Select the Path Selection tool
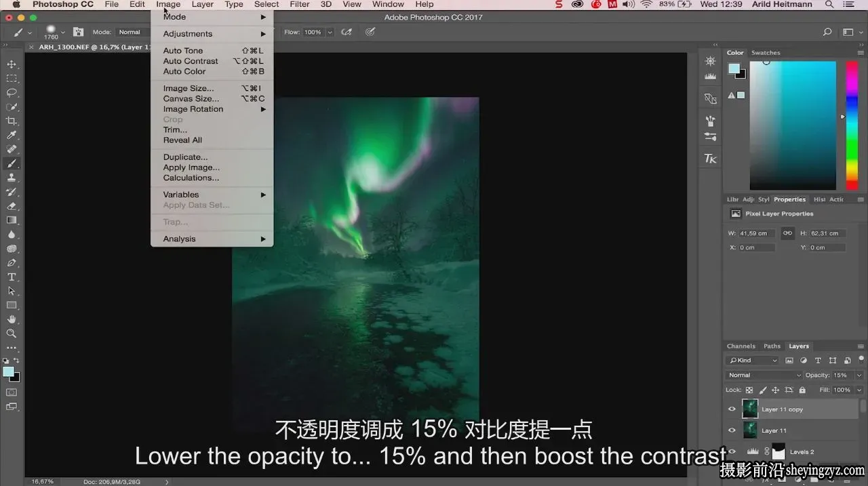Screen dimensions: 868x486 pos(12,291)
